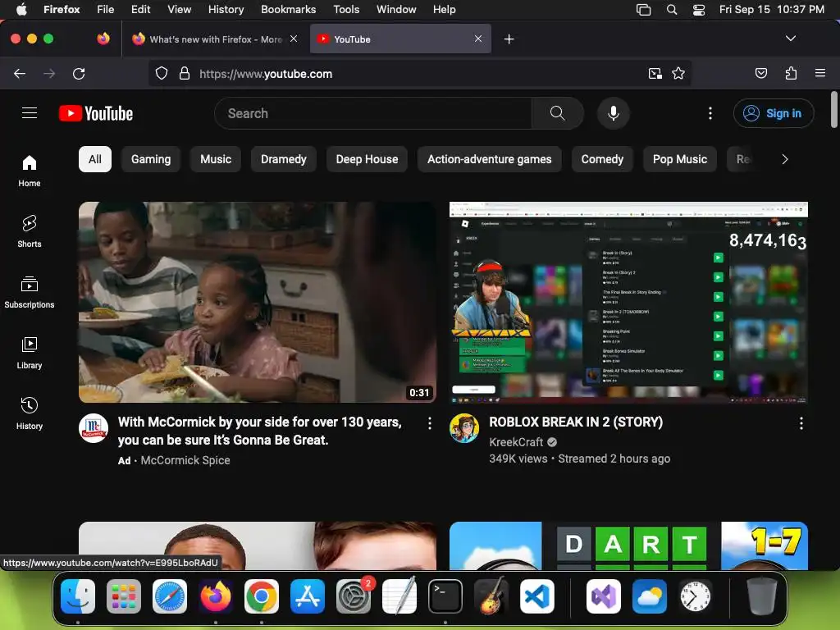
Task: Open ROBLOX BREAK IN 2 (STORY) title link
Action: [x=575, y=422]
